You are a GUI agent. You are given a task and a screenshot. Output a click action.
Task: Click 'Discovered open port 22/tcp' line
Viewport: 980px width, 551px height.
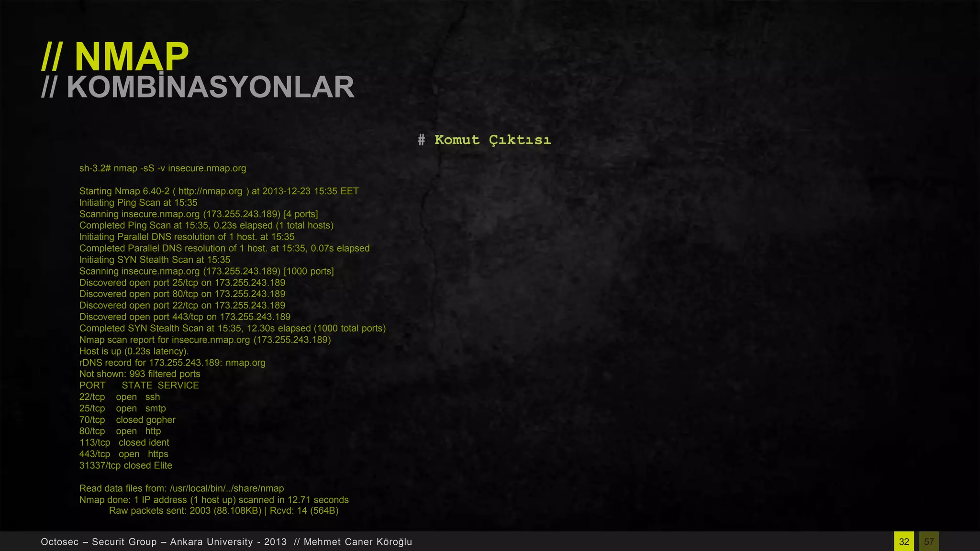(182, 306)
